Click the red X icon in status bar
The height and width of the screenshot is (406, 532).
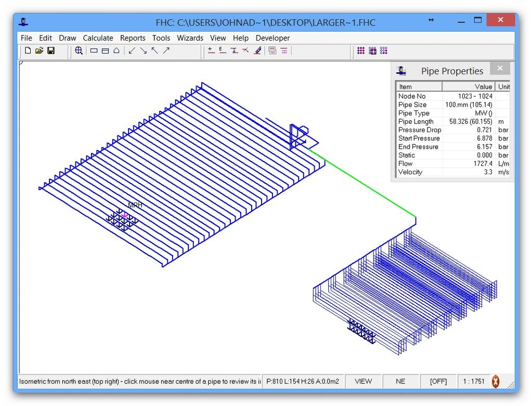click(496, 381)
